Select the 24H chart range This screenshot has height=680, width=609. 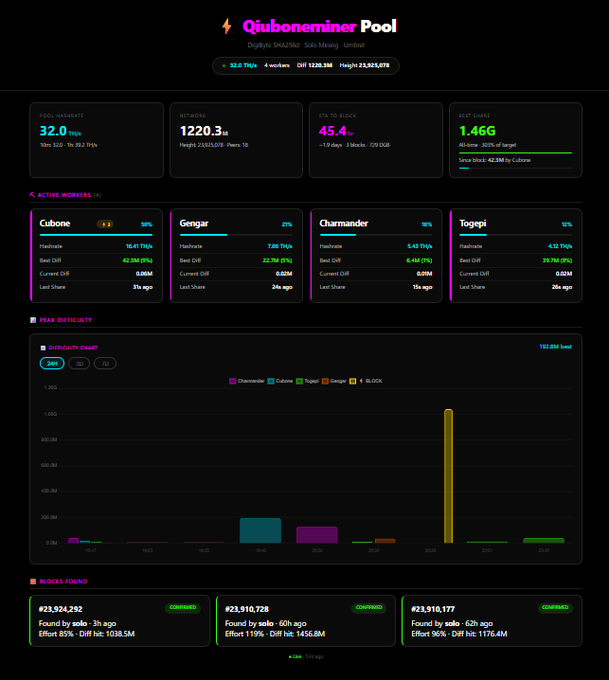point(52,363)
